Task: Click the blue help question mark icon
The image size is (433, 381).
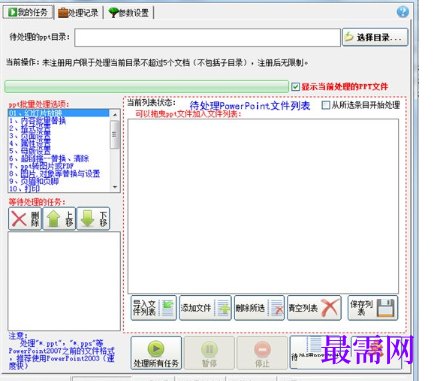Action: pos(402,12)
